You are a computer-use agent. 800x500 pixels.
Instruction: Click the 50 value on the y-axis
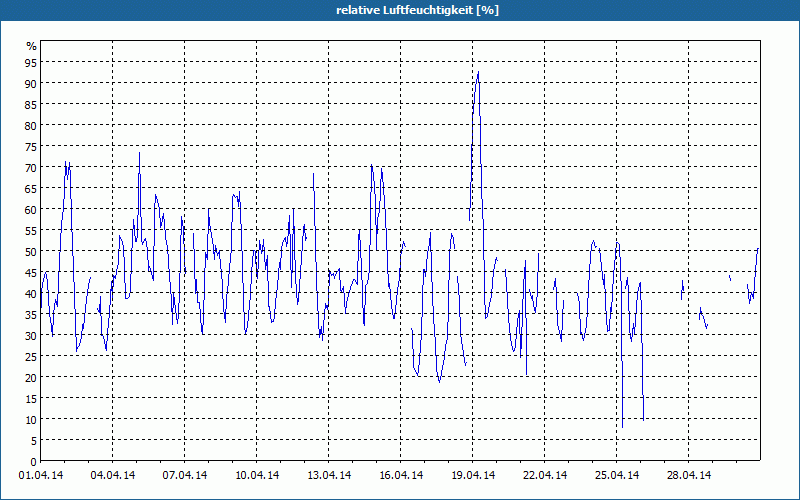coord(31,251)
